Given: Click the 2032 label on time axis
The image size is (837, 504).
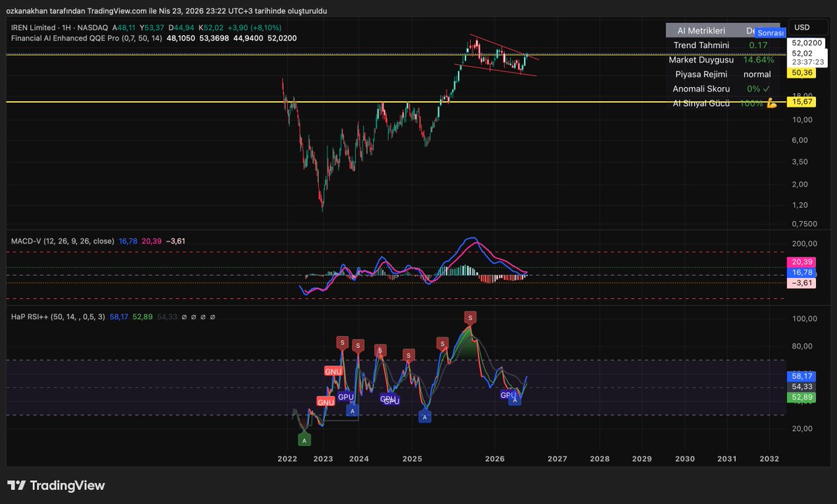Looking at the screenshot, I should 769,459.
